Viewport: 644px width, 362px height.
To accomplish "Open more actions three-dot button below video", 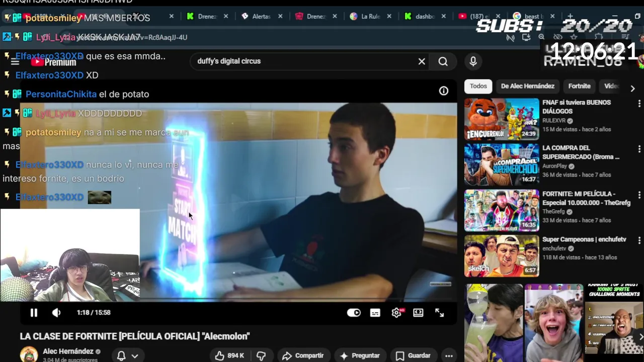I will pos(449,355).
